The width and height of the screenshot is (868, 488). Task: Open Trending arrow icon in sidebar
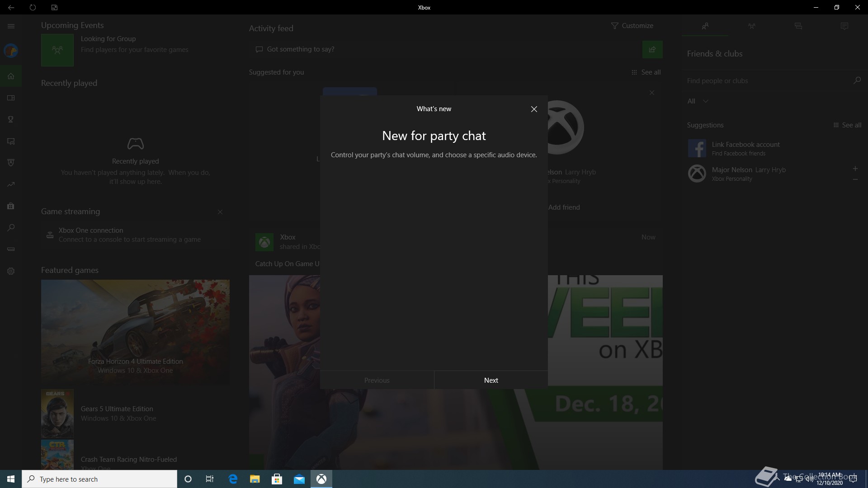pyautogui.click(x=11, y=184)
